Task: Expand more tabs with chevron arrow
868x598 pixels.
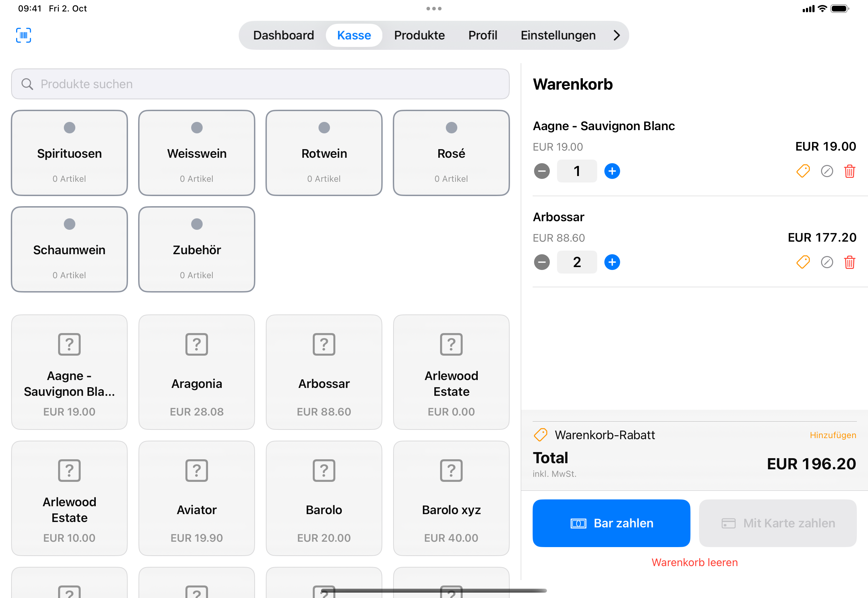Action: pyautogui.click(x=617, y=35)
